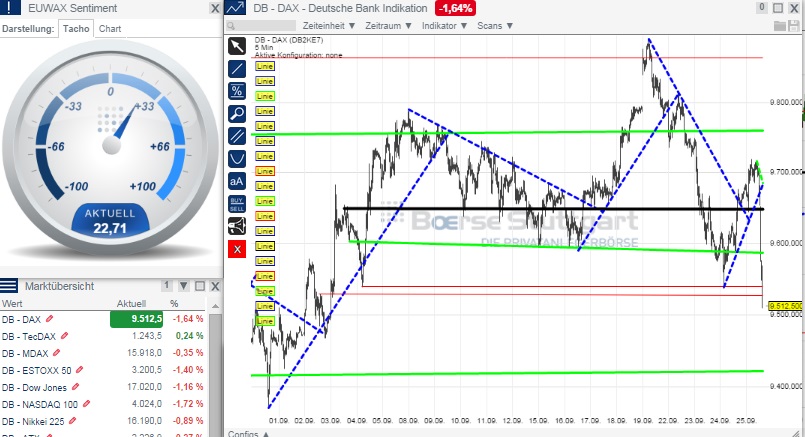This screenshot has height=437, width=805.
Task: Click the DB - DAX (DB2KE7) chart title text
Action: (289, 40)
